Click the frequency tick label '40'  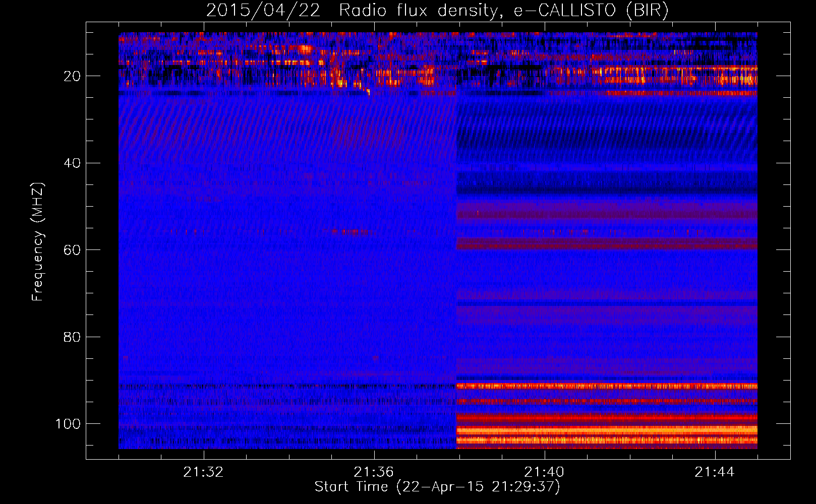pyautogui.click(x=73, y=163)
